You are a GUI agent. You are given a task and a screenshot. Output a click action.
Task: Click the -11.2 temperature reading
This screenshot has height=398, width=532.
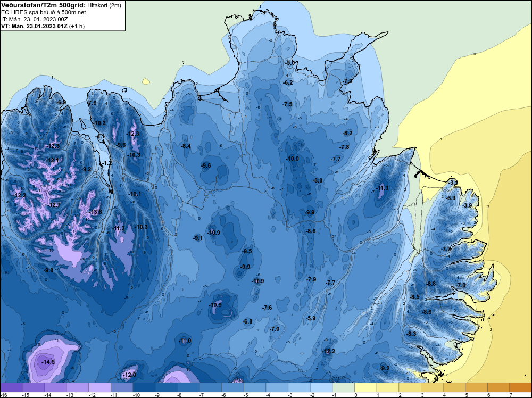pyautogui.click(x=119, y=228)
